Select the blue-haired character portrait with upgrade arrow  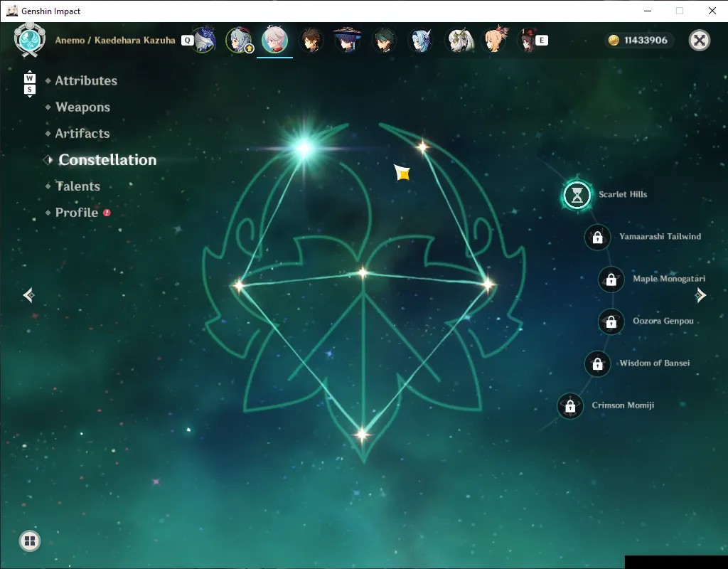pyautogui.click(x=239, y=41)
